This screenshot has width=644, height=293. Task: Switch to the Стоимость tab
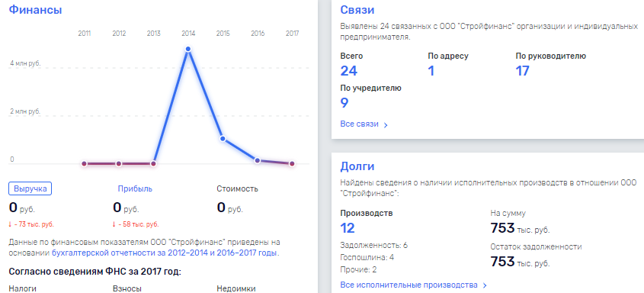[x=237, y=189]
